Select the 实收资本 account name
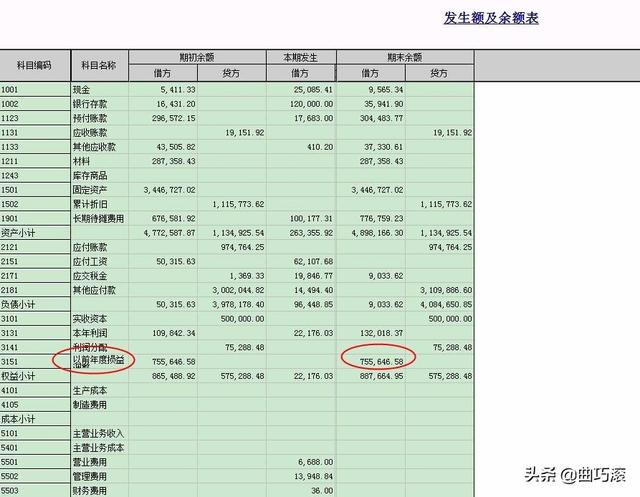 point(90,319)
